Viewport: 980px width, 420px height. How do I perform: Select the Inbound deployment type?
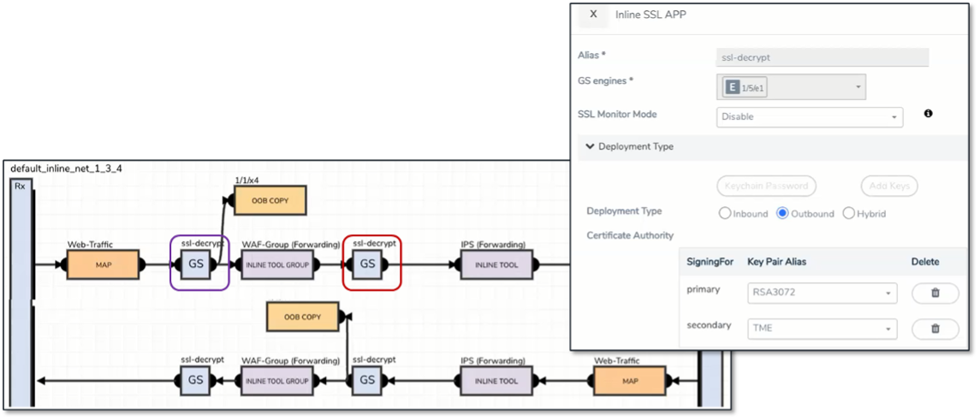tap(725, 214)
